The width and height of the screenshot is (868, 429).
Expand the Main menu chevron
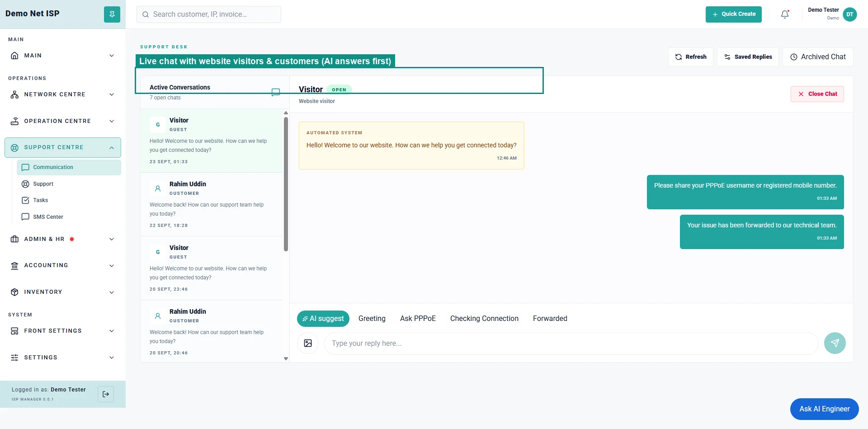click(x=112, y=56)
